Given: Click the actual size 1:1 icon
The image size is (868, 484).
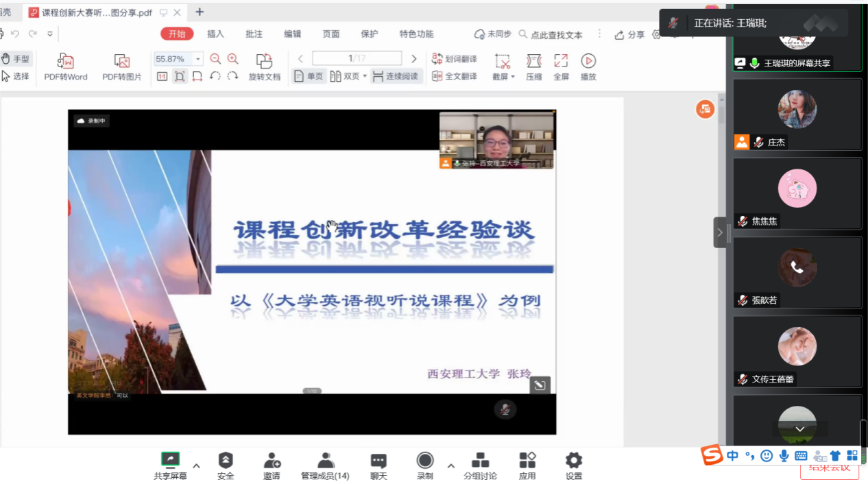Looking at the screenshot, I should tap(162, 76).
